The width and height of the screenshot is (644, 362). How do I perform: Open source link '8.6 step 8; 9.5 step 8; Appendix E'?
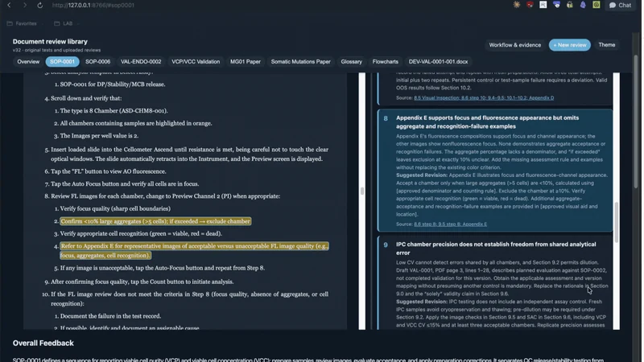[x=450, y=224]
